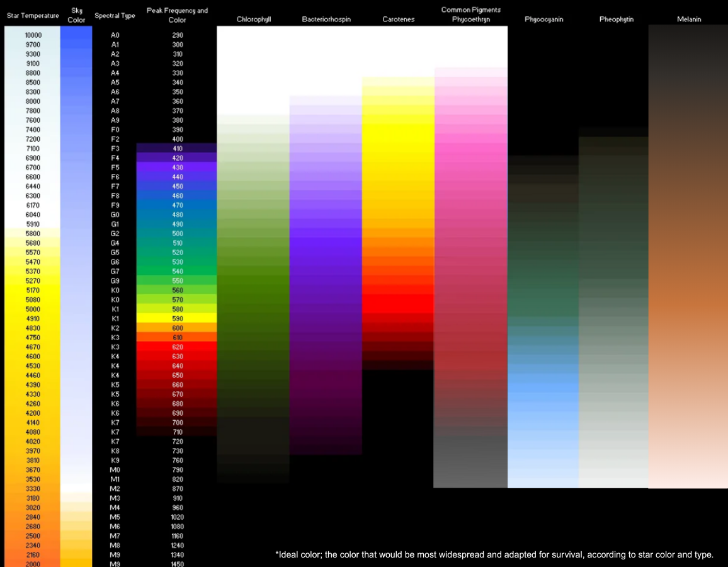
Task: Click the star temperature value 8000
Action: 33,101
